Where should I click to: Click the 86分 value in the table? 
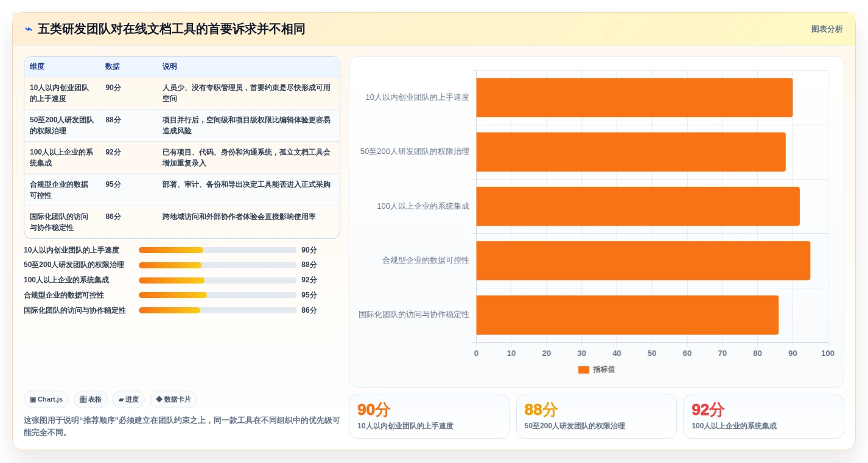pos(113,217)
